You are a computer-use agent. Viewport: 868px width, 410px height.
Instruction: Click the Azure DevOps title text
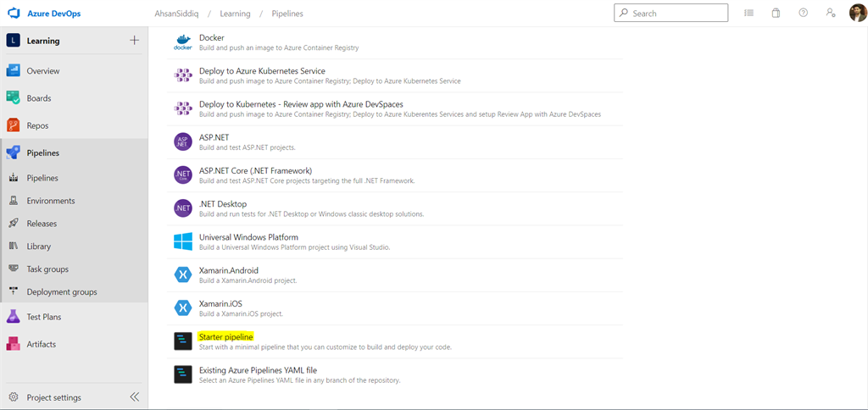click(x=53, y=14)
